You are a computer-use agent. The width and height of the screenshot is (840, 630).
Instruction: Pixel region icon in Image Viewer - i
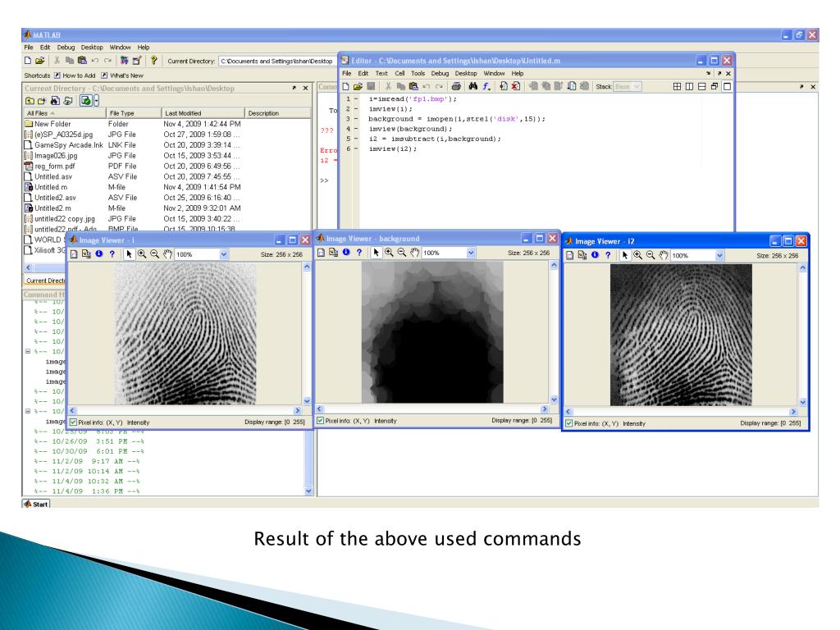coord(86,254)
